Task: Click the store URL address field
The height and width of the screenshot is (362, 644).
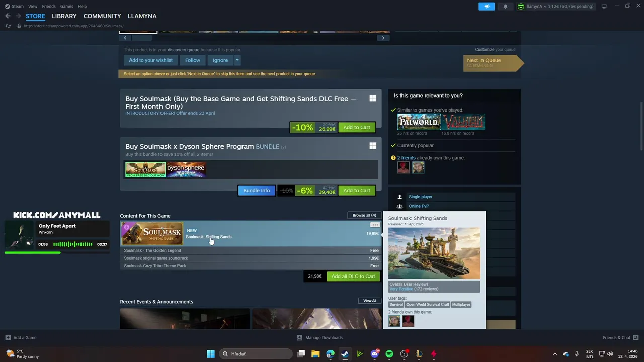Action: (x=73, y=26)
